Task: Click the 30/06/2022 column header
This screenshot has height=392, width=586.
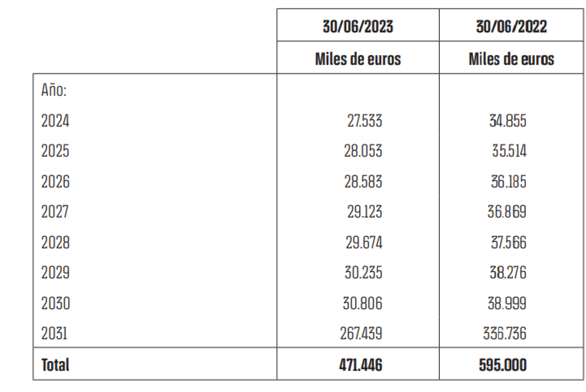Action: coord(511,26)
